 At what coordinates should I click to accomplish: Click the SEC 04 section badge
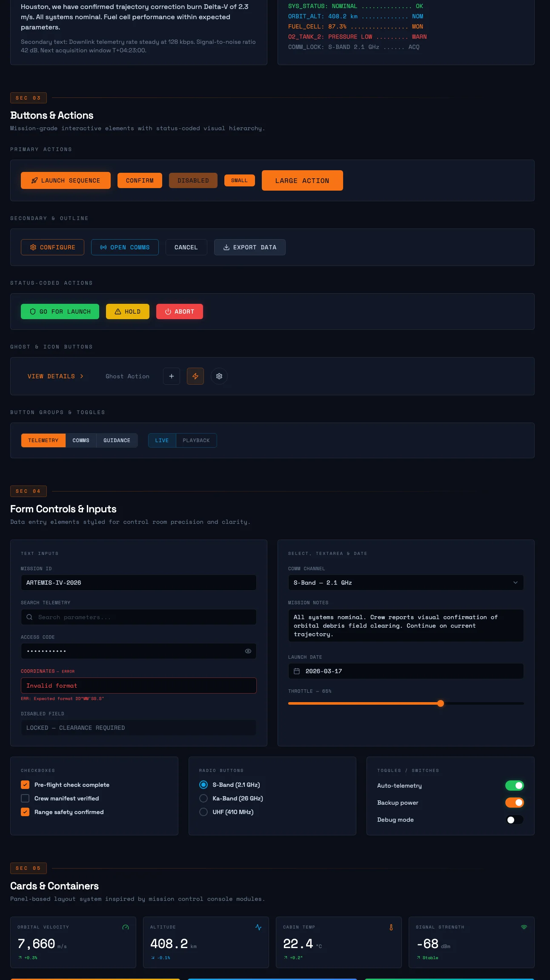29,491
